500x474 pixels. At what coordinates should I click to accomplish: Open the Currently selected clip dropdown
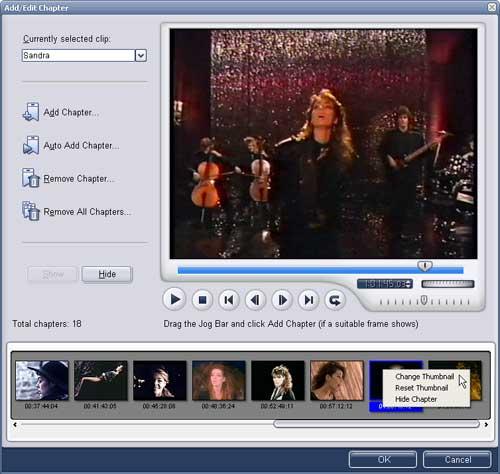pyautogui.click(x=141, y=55)
